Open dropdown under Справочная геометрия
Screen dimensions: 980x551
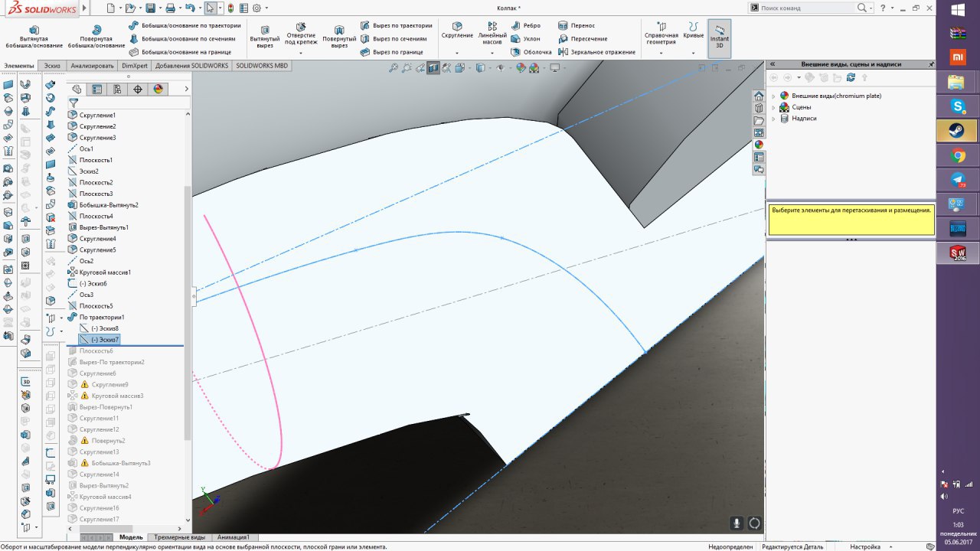661,53
